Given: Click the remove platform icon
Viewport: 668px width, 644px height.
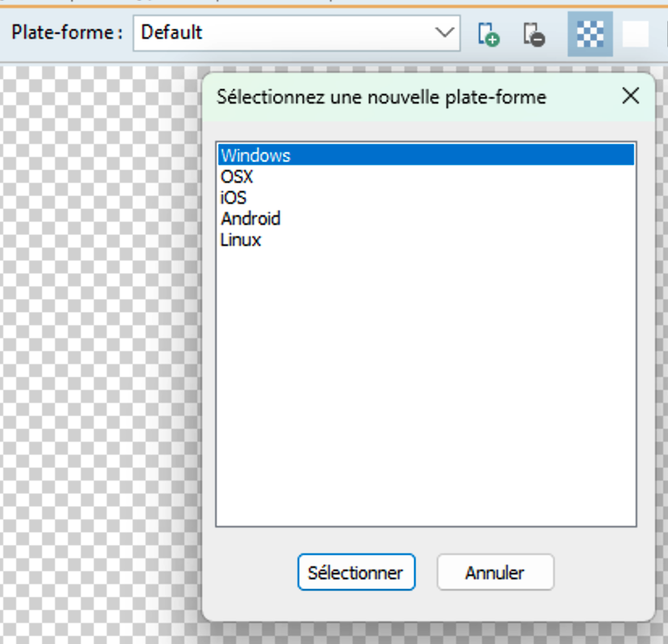Looking at the screenshot, I should 533,34.
